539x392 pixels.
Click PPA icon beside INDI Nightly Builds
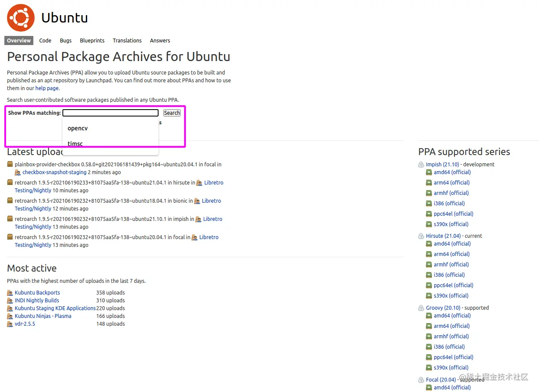10,301
